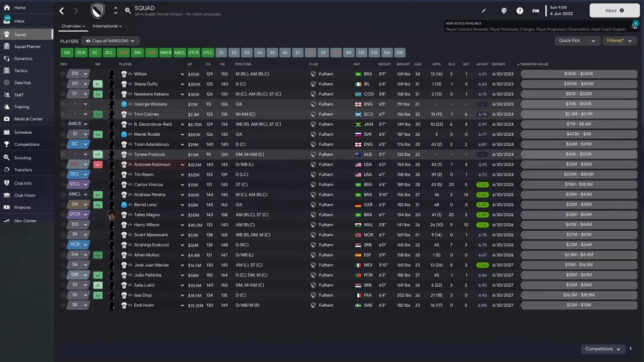Click the arrow right of the bottom Competitions dropdown
The width and height of the screenshot is (644, 362).
click(630, 349)
